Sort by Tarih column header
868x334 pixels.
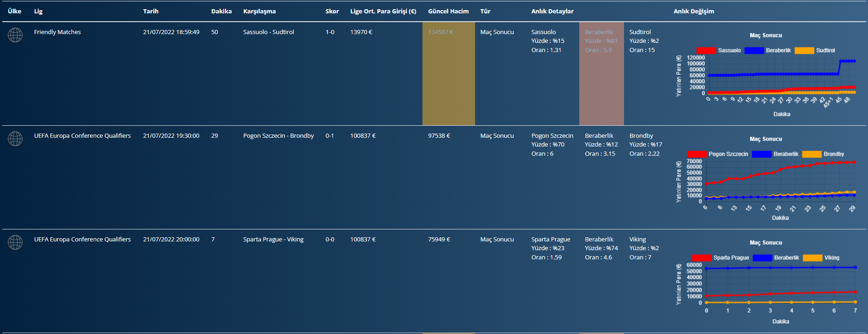(x=151, y=12)
